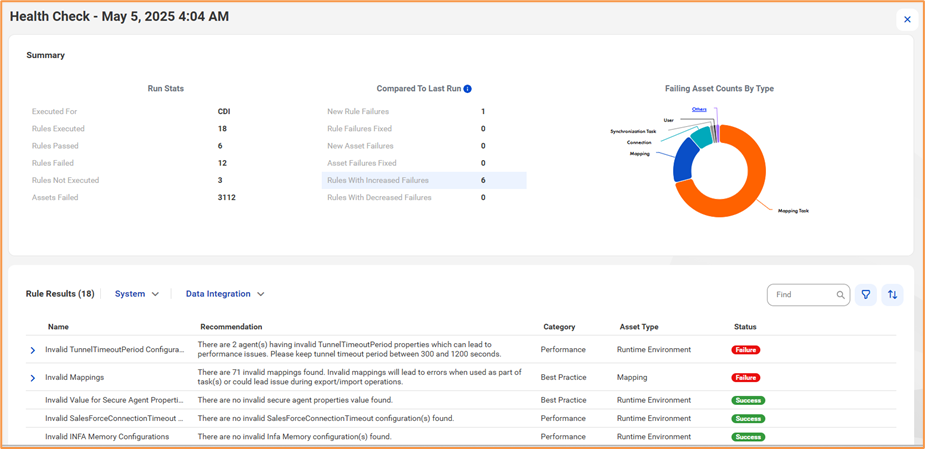Click the Rules Failed value 12
Viewport: 925px width, 449px height.
tap(222, 163)
